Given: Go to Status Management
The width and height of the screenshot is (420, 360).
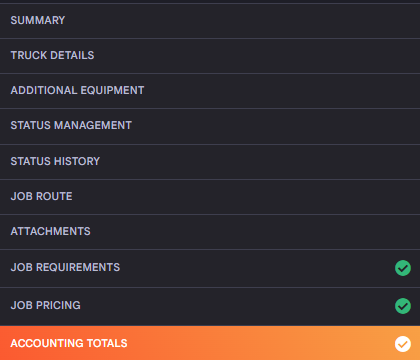Looking at the screenshot, I should tap(210, 126).
